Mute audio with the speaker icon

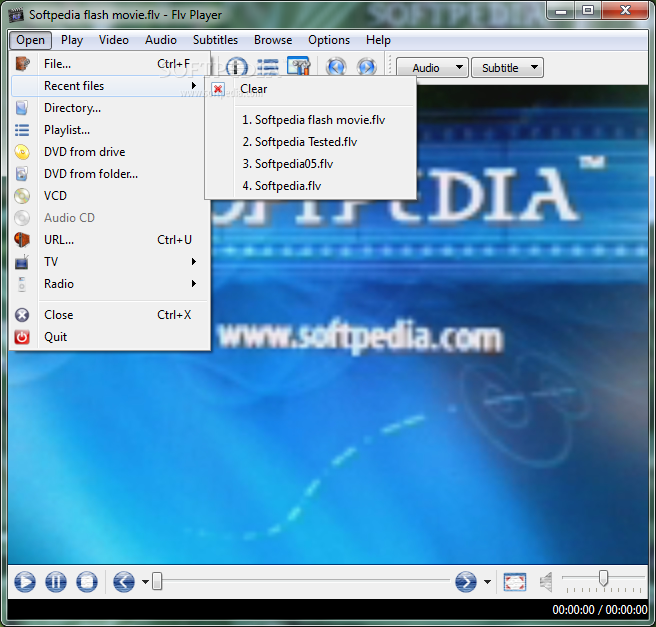coord(546,582)
